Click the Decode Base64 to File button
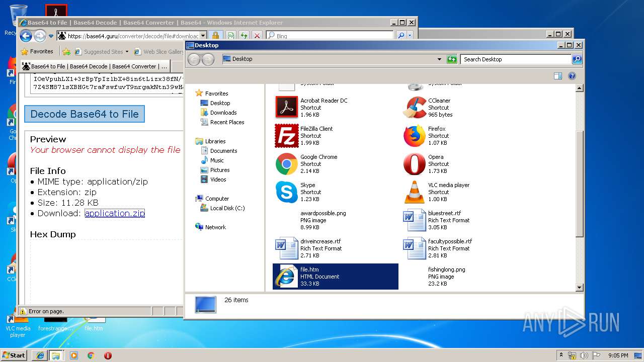 [x=85, y=114]
